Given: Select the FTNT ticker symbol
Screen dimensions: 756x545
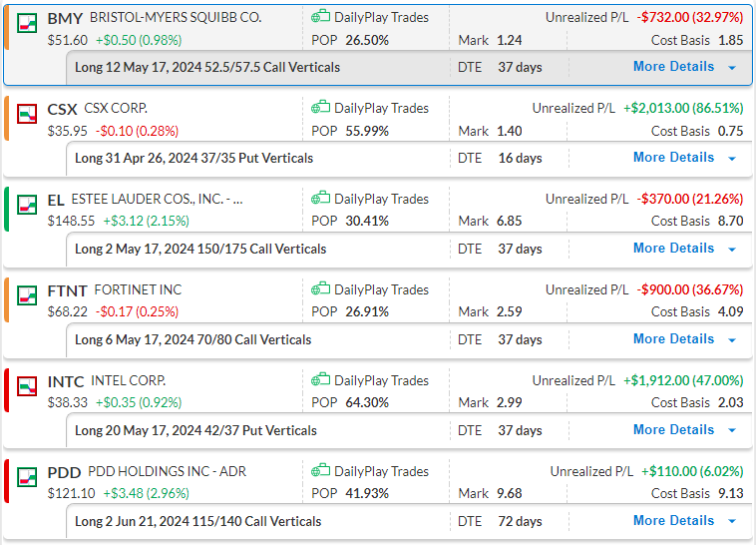Looking at the screenshot, I should click(67, 290).
